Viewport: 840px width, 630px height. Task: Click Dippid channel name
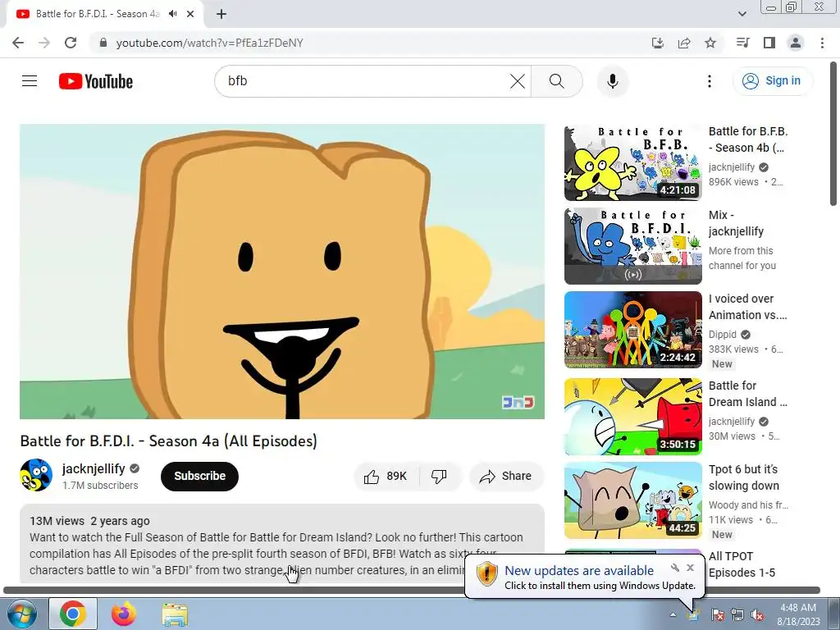722,335
